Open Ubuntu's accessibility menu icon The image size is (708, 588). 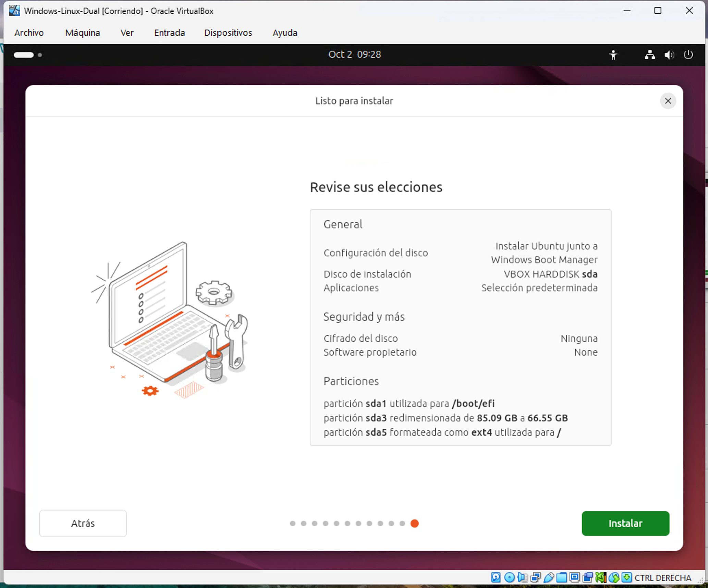pyautogui.click(x=613, y=55)
